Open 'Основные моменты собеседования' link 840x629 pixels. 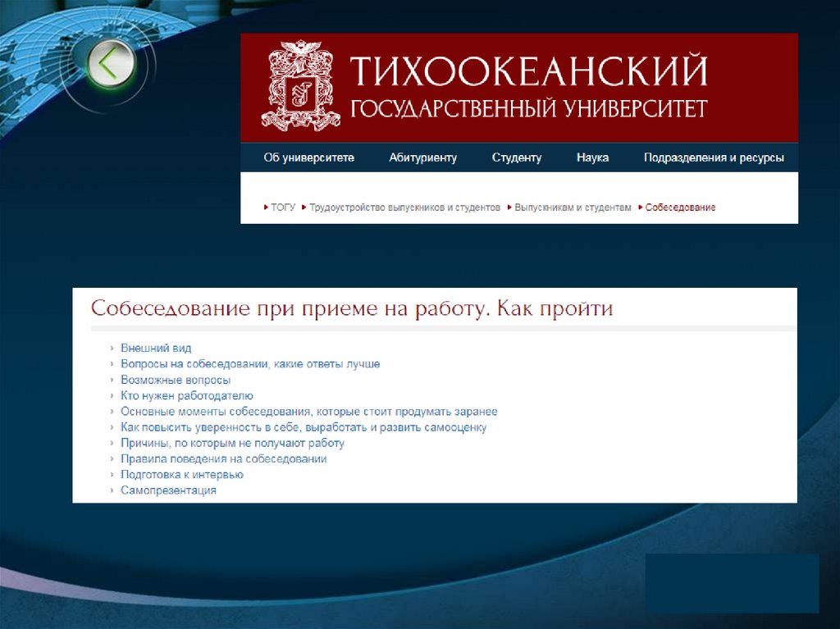(x=309, y=412)
